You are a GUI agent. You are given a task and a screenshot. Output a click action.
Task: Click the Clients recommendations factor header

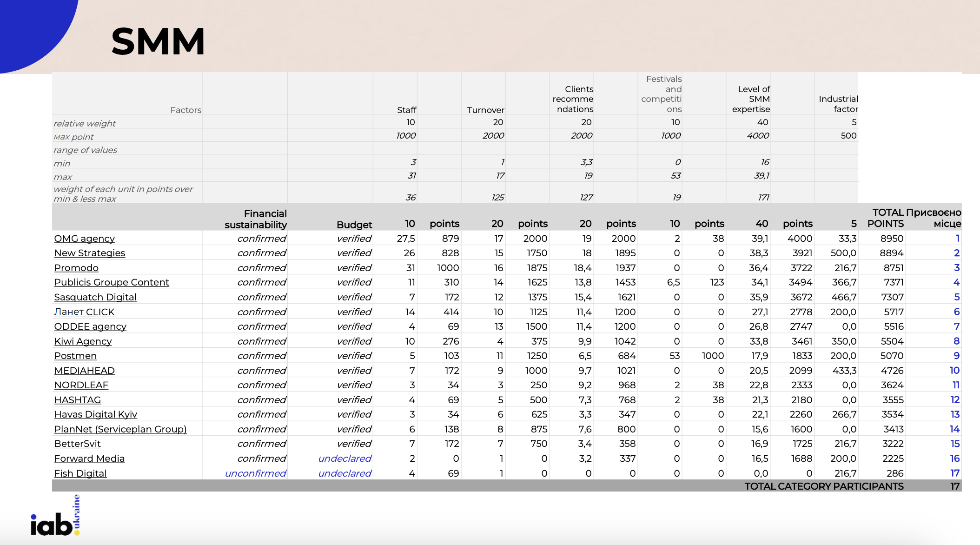point(573,99)
